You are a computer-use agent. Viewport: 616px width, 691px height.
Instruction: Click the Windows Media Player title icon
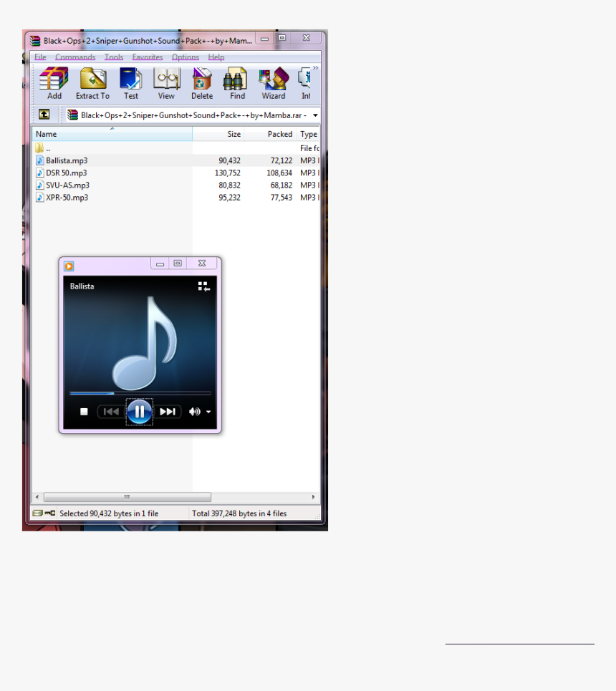69,266
